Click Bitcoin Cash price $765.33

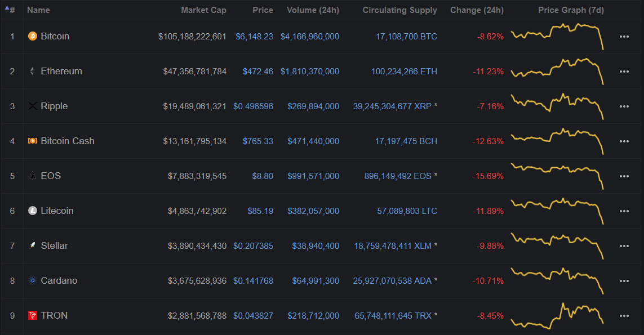258,141
